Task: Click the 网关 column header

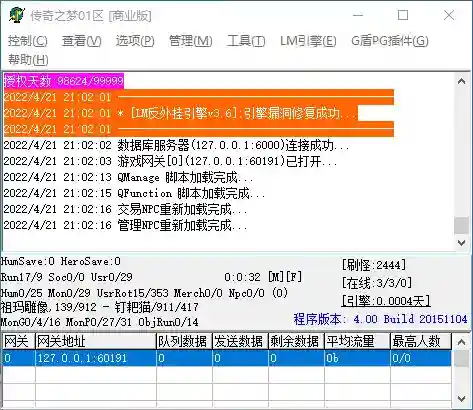Action: [x=18, y=341]
